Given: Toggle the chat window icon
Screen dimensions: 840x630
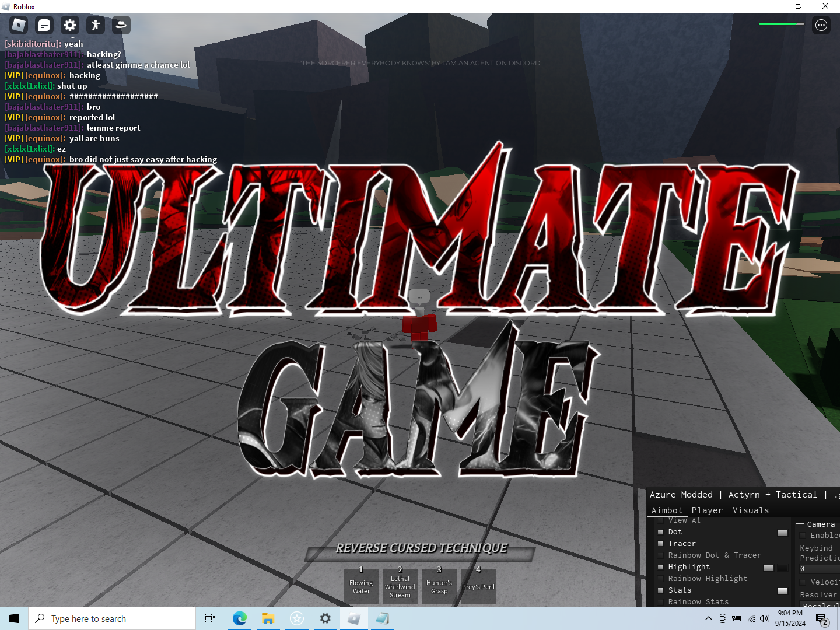Looking at the screenshot, I should click(x=44, y=25).
